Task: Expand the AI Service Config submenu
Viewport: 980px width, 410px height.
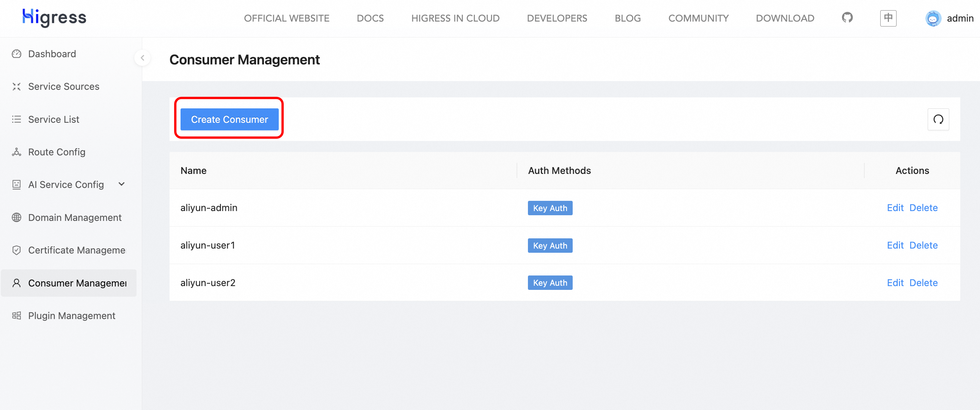Action: (x=121, y=184)
